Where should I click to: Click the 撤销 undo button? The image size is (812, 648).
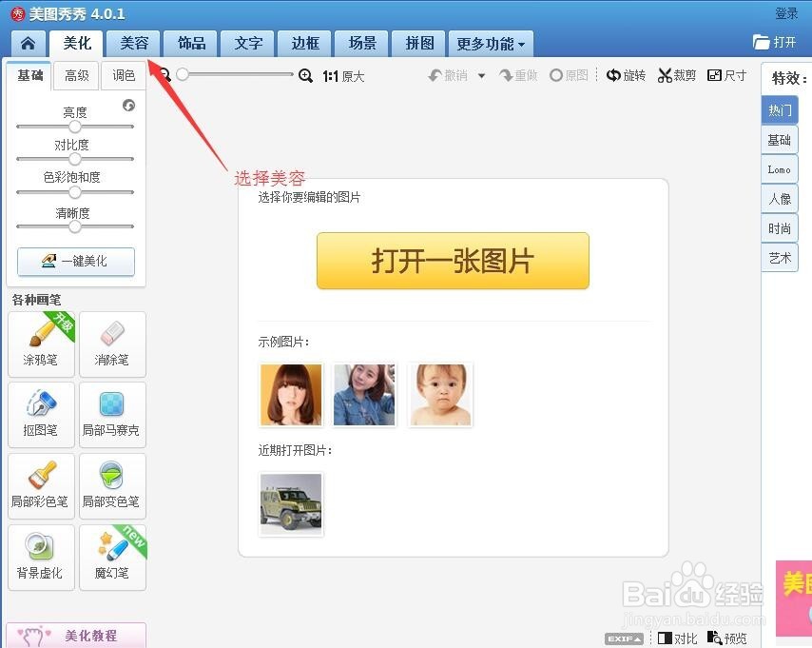448,76
